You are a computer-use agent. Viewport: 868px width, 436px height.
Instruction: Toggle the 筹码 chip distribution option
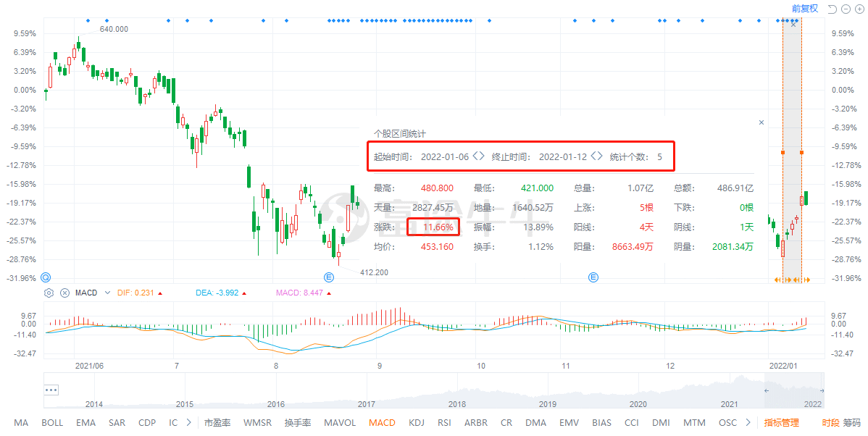[x=851, y=422]
